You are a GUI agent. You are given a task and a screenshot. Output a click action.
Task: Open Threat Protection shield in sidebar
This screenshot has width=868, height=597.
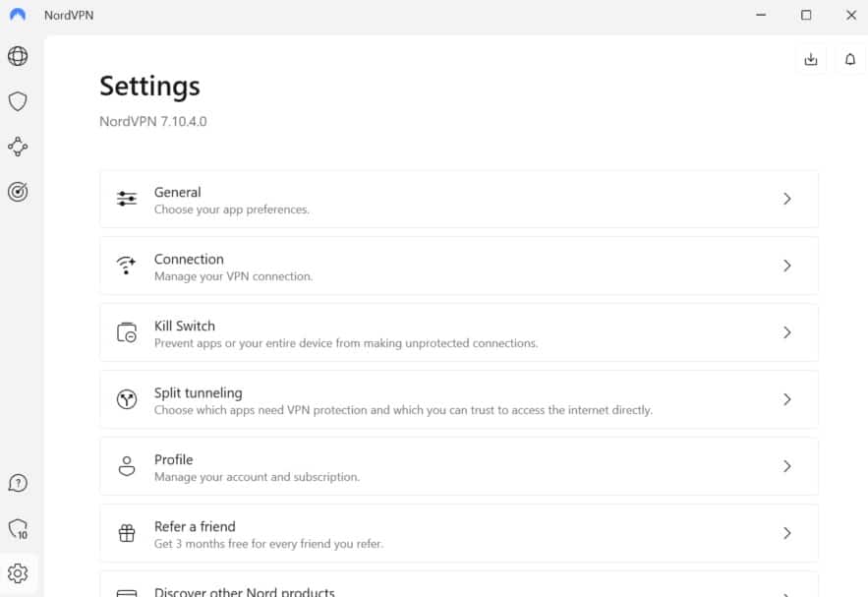(x=18, y=101)
